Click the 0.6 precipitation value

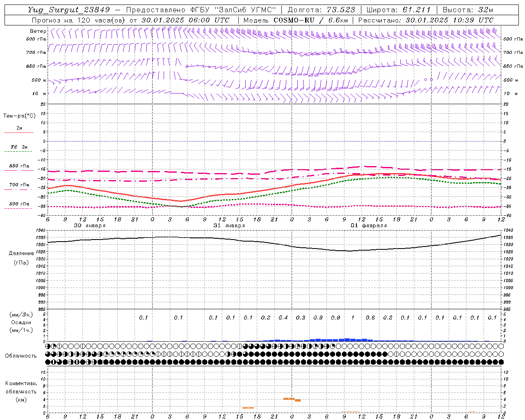370,318
